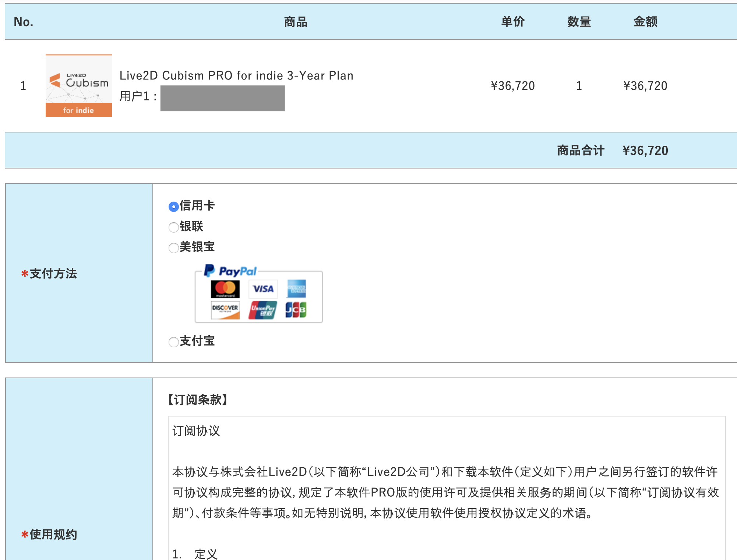The width and height of the screenshot is (737, 560).
Task: Select the 美银宝 payment radio button
Action: pos(174,248)
